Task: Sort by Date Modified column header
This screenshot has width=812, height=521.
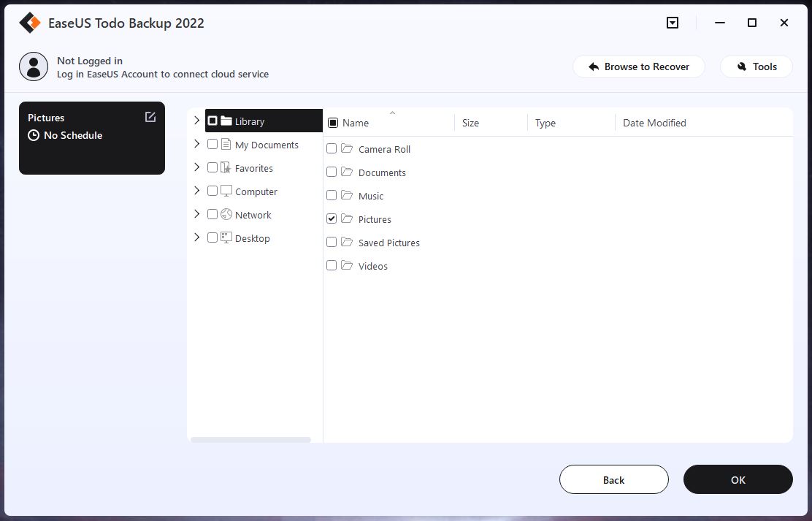Action: [x=654, y=123]
